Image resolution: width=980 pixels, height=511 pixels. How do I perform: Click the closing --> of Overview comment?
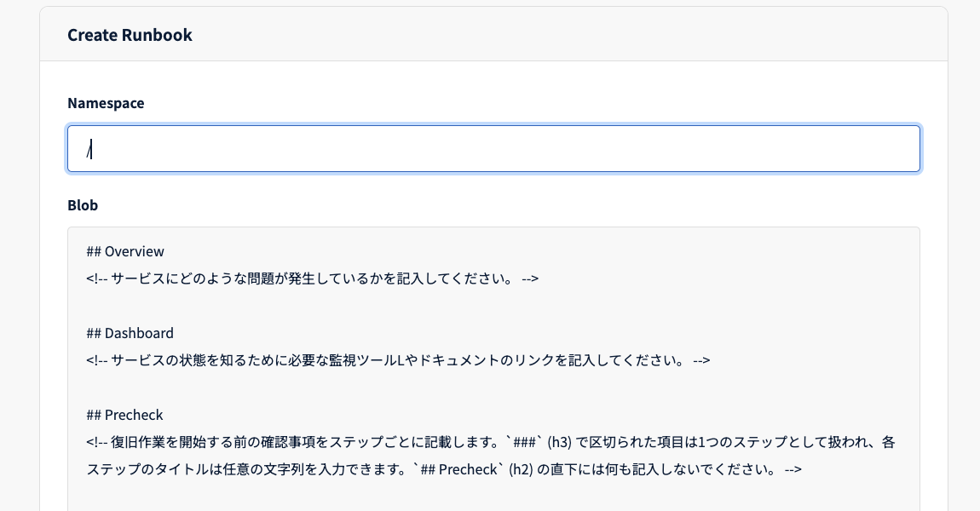point(529,278)
